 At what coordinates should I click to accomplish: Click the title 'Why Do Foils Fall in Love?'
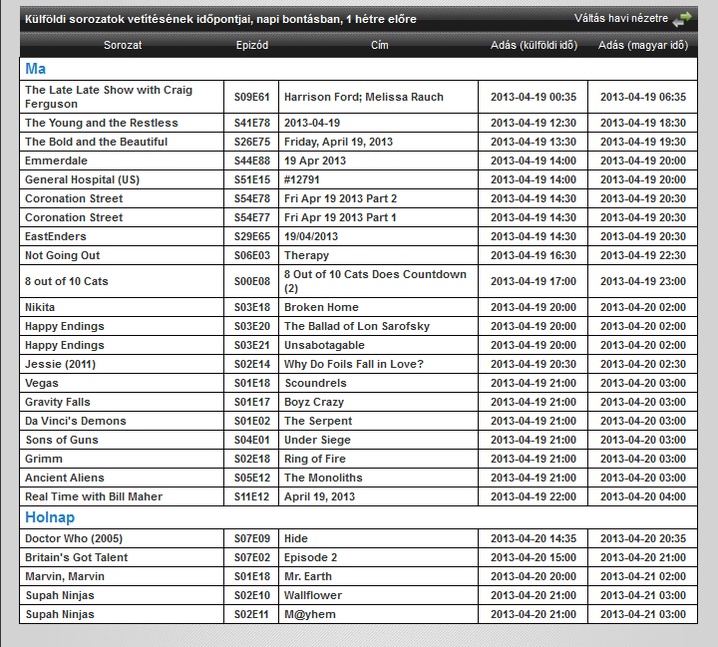click(354, 364)
